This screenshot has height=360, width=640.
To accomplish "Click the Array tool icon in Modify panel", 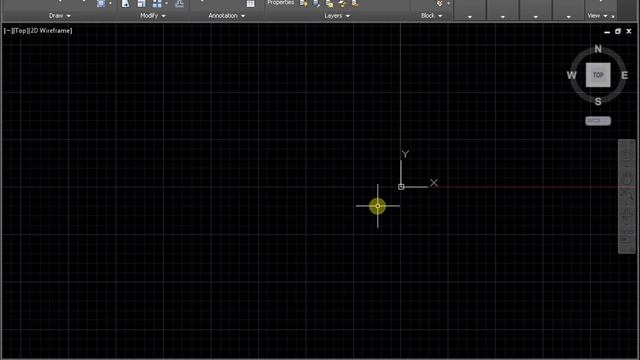I will (x=157, y=4).
